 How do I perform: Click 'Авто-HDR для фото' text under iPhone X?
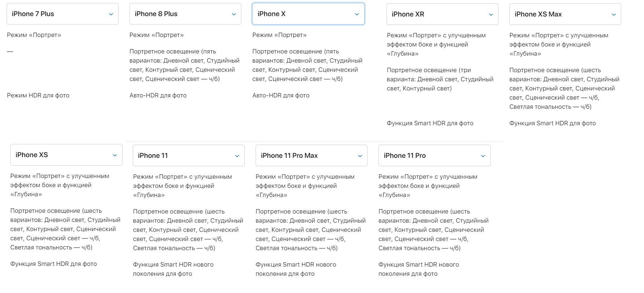tap(281, 96)
